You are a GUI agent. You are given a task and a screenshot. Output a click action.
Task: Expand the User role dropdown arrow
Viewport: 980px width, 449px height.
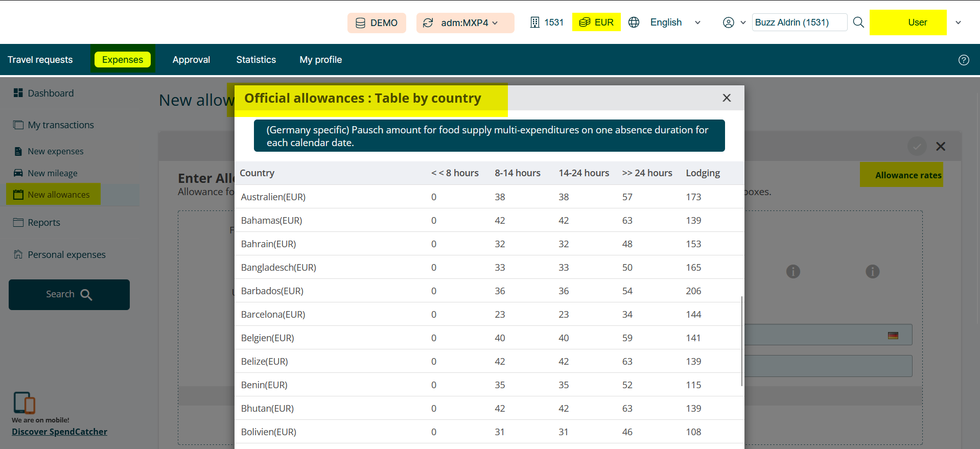958,22
